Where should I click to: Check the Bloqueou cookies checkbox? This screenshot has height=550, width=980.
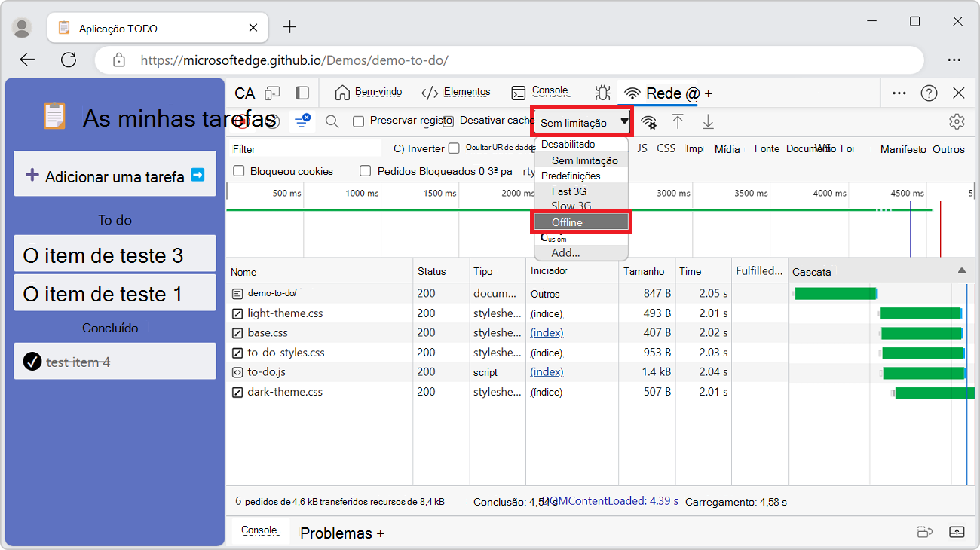tap(239, 171)
